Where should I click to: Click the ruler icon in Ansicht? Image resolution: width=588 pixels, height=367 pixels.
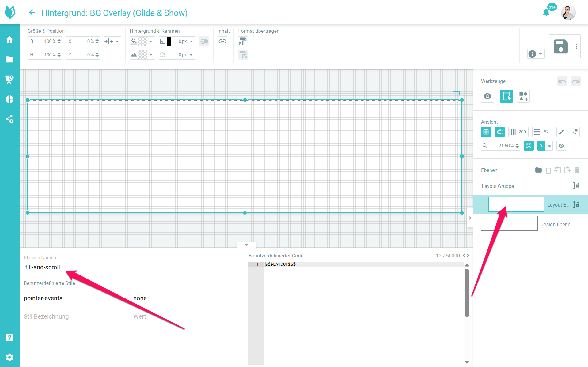561,132
